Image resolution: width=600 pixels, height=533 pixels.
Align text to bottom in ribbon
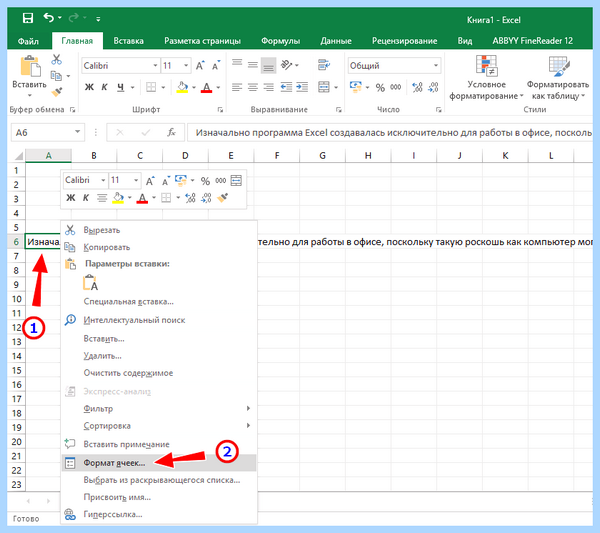(269, 66)
